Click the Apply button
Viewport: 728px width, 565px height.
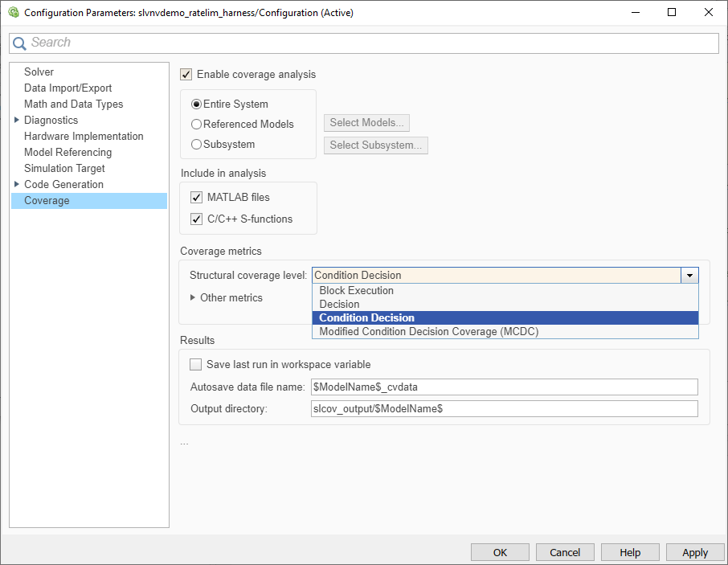(694, 552)
